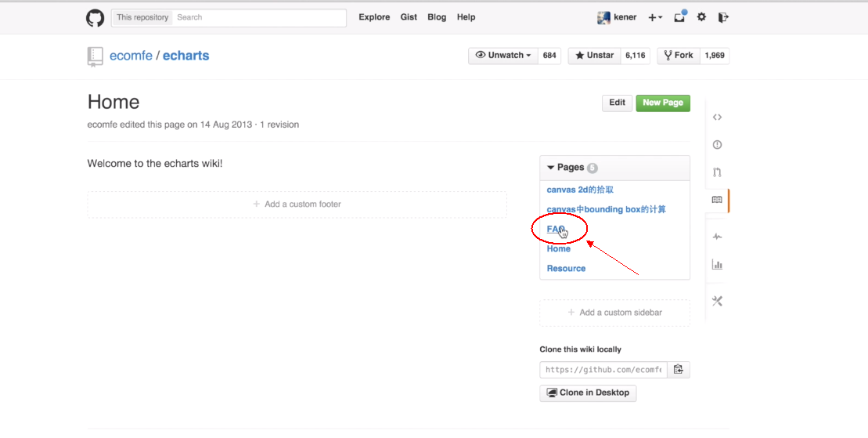Click the This repository search scope label

142,18
